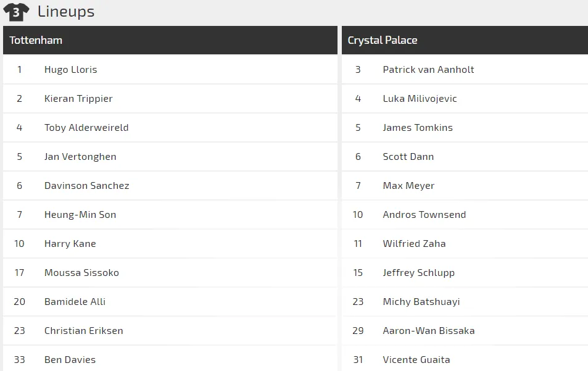588x371 pixels.
Task: Select the Tottenham team header
Action: click(x=36, y=41)
